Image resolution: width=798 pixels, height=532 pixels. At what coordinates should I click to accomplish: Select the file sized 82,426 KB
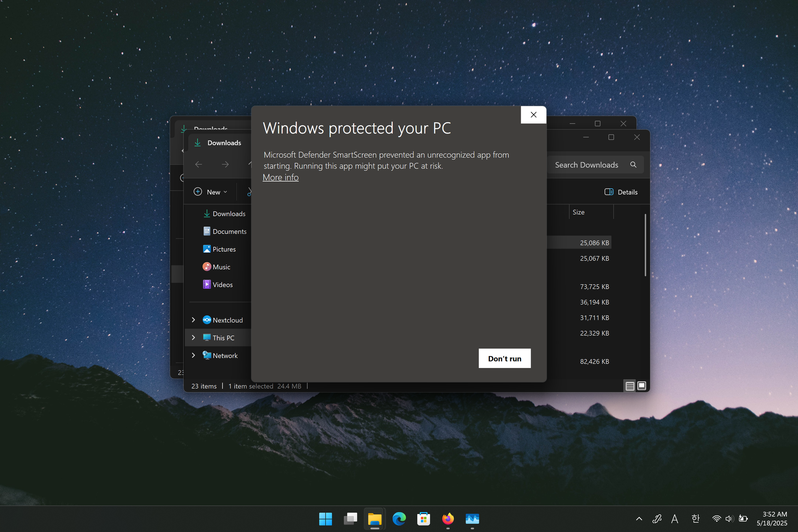coord(595,362)
